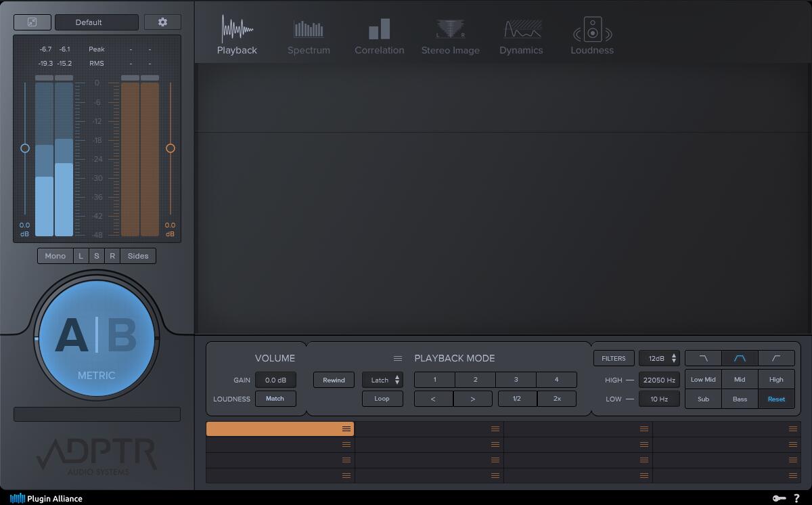Open the menu of first row, third slot
Image resolution: width=812 pixels, height=505 pixels.
[x=644, y=429]
